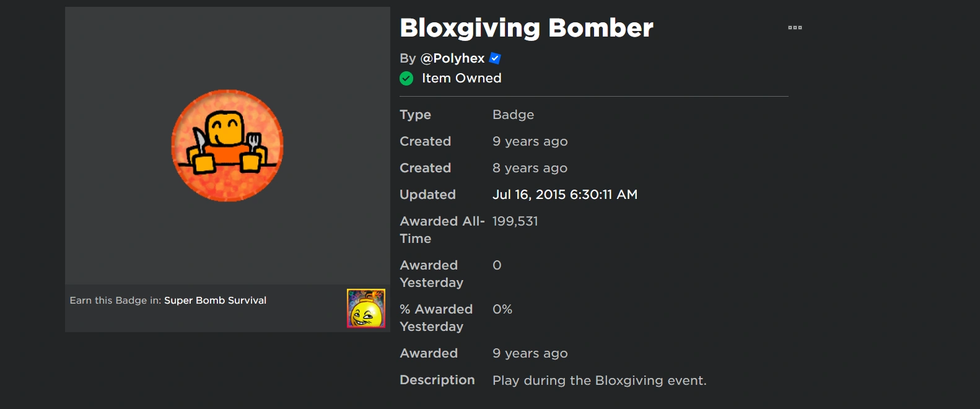Click the Created "8 years ago" value
Screen dimensions: 980x409
tap(530, 168)
